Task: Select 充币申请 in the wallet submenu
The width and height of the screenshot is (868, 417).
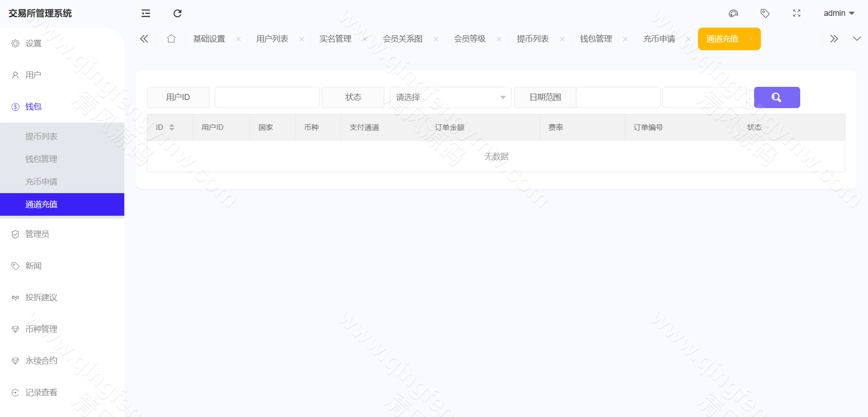Action: click(41, 181)
